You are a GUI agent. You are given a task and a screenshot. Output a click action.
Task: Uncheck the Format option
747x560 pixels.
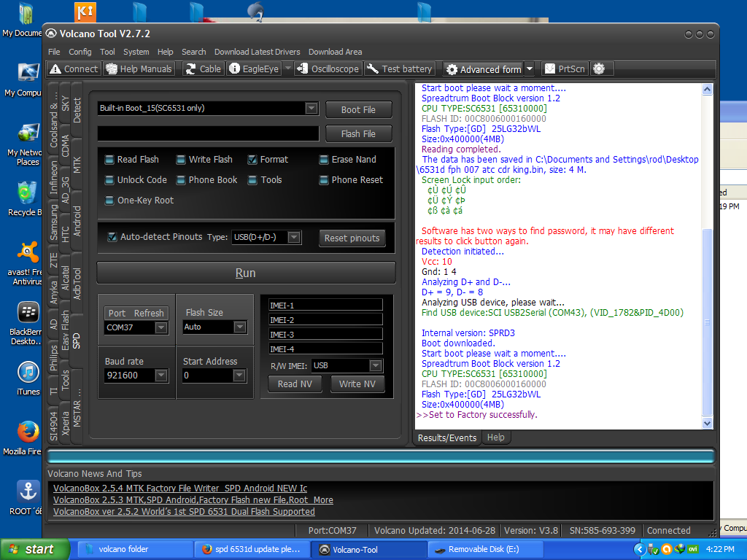coord(252,160)
